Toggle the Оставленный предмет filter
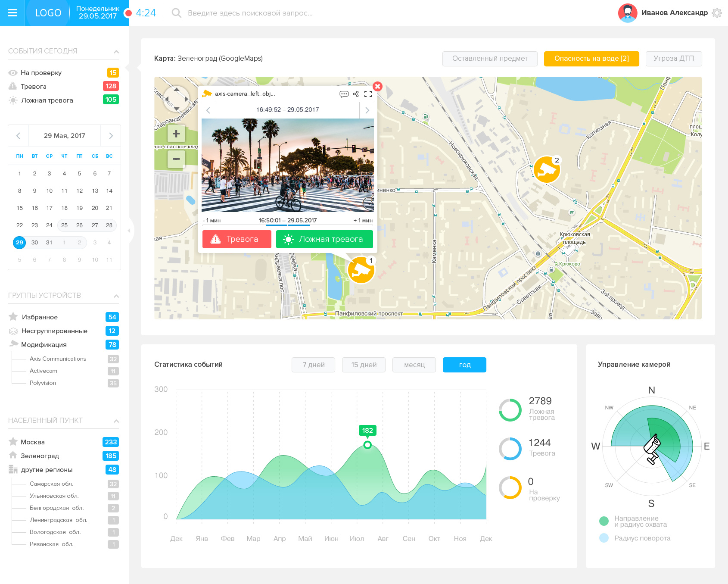Viewport: 728px width, 584px height. click(490, 59)
